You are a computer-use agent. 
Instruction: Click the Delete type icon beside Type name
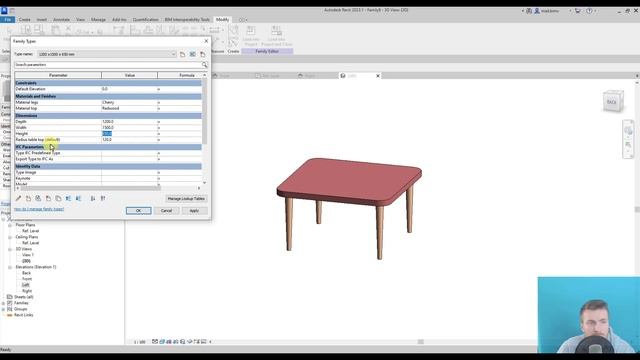point(202,54)
